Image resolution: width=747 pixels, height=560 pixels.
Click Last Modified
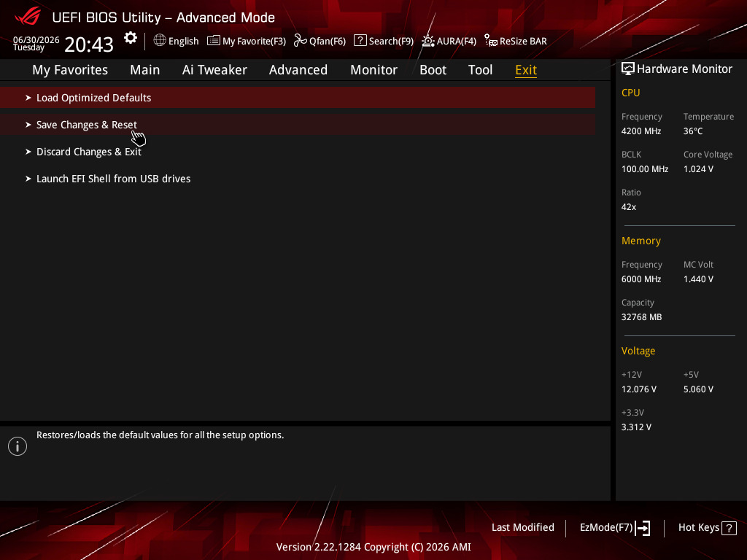(522, 528)
